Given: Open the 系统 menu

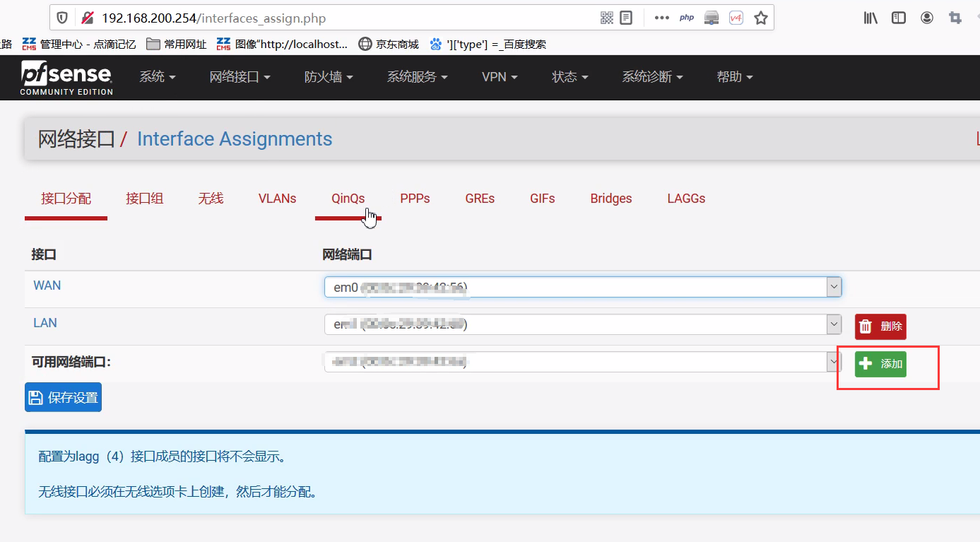Looking at the screenshot, I should click(158, 77).
